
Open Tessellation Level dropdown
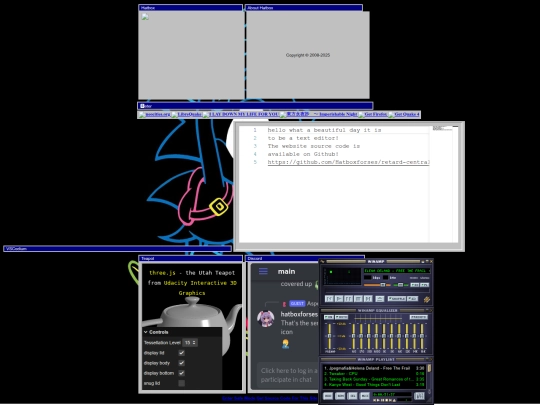(x=190, y=343)
